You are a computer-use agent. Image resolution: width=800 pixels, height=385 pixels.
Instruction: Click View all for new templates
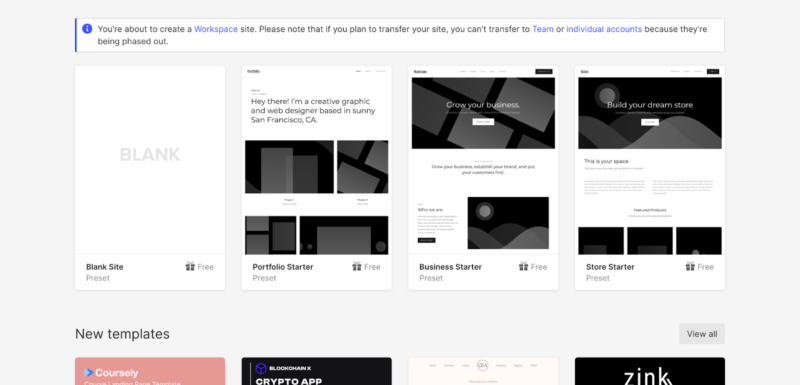[x=702, y=334]
